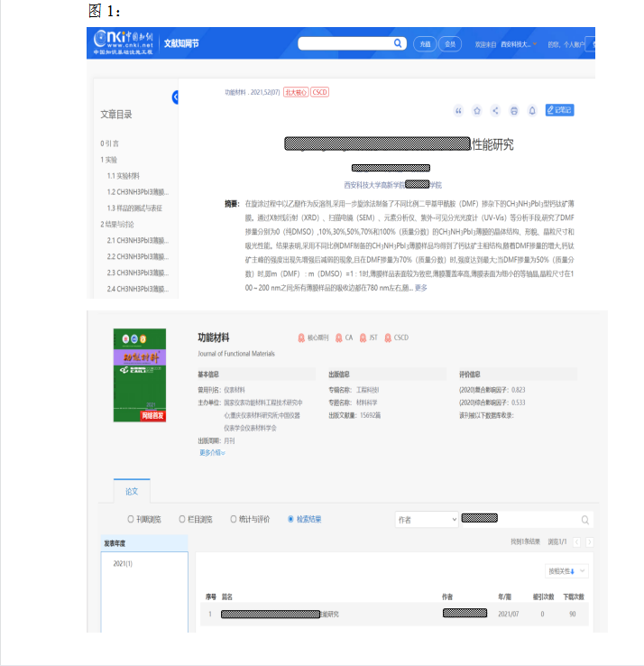This screenshot has height=666, width=644.
Task: Click the search magnifier icon in top bar
Action: pos(398,43)
